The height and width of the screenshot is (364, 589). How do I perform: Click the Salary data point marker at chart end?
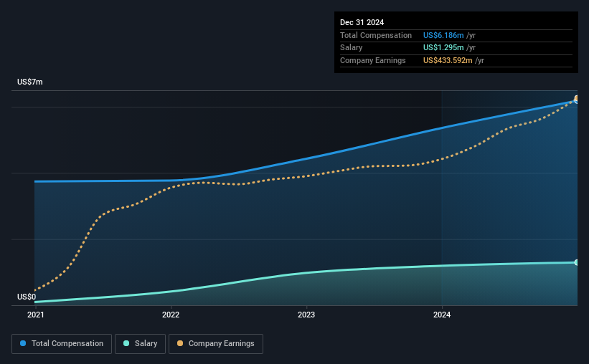coord(576,262)
